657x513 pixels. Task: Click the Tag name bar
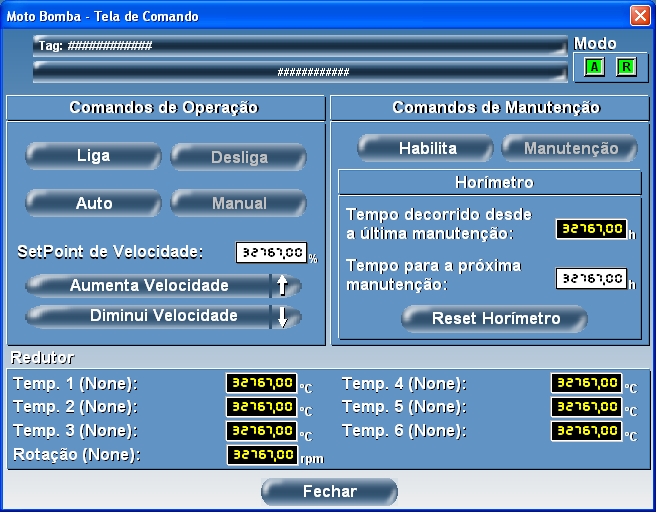(x=300, y=46)
